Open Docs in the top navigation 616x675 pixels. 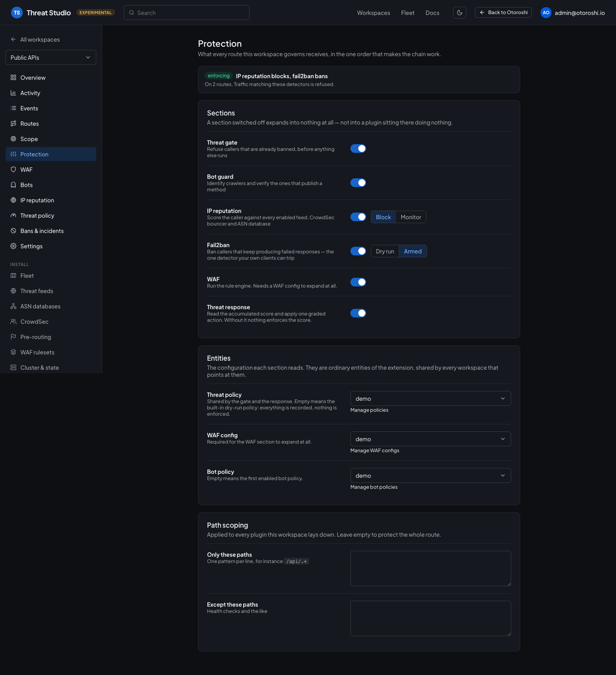(x=433, y=13)
